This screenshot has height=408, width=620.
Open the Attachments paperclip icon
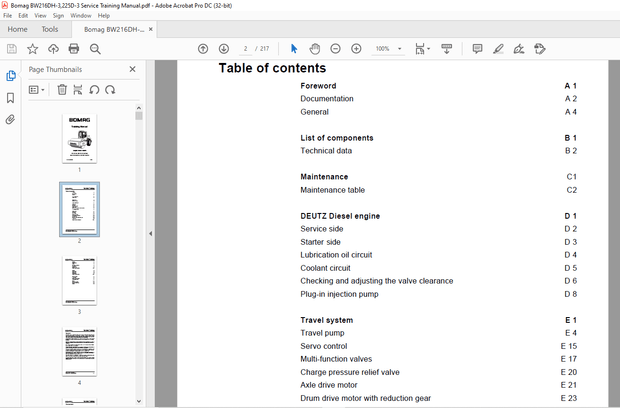tap(11, 119)
